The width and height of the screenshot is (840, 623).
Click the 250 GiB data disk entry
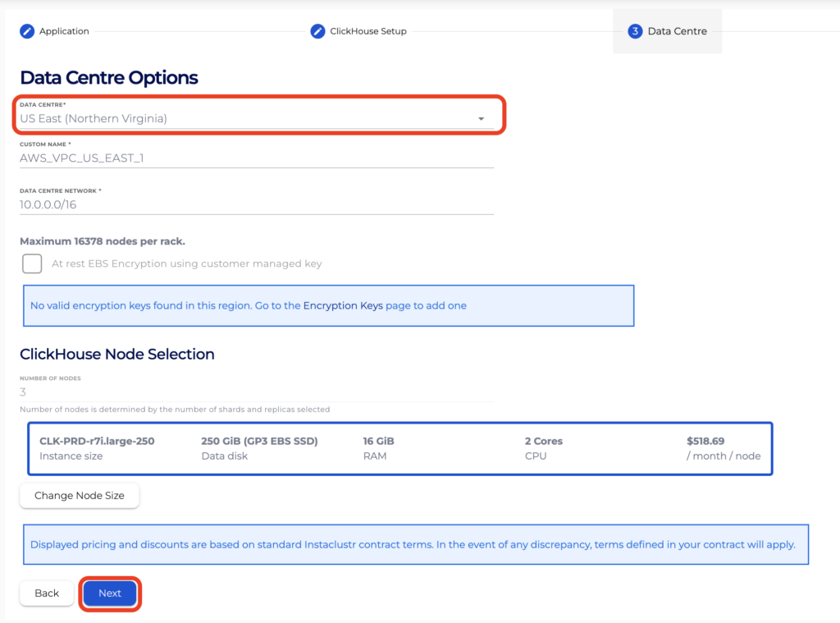(x=259, y=441)
